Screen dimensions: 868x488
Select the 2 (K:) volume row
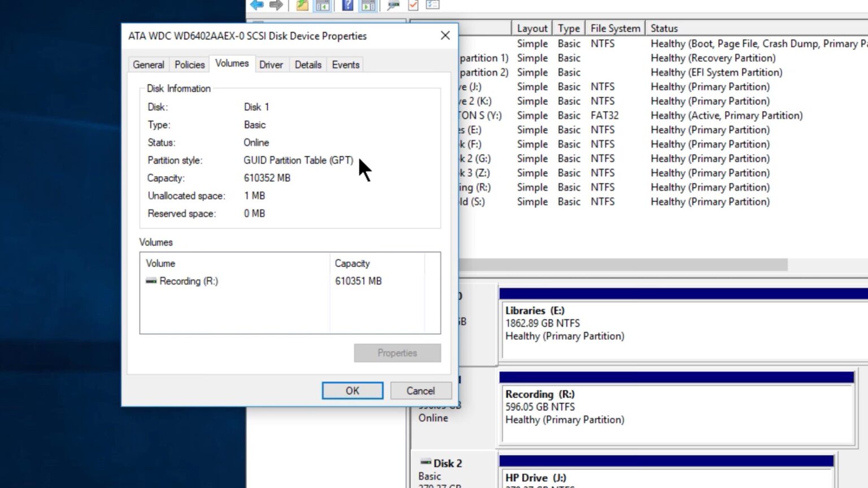click(663, 101)
